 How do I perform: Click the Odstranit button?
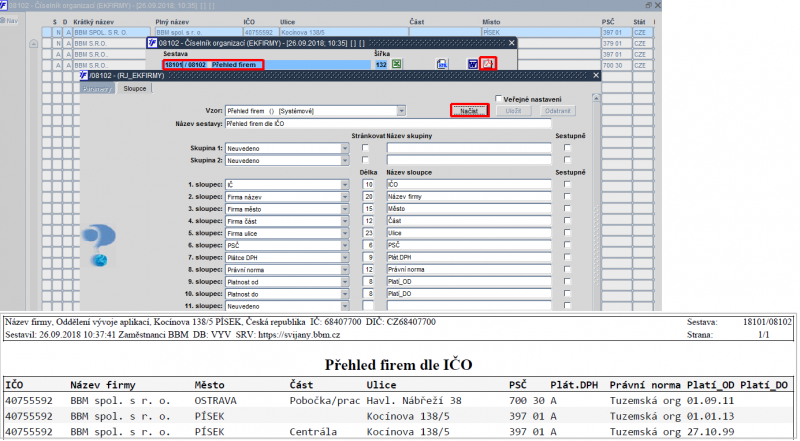(558, 111)
